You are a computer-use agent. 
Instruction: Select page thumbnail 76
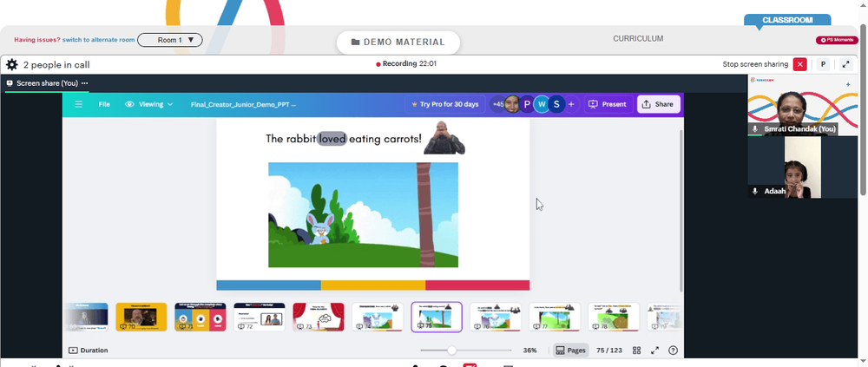tap(496, 318)
